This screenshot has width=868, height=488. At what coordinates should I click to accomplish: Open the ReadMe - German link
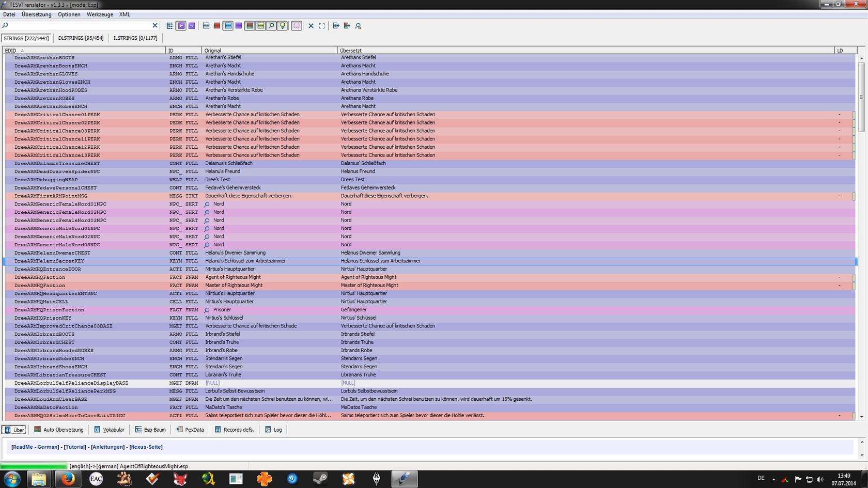[35, 447]
